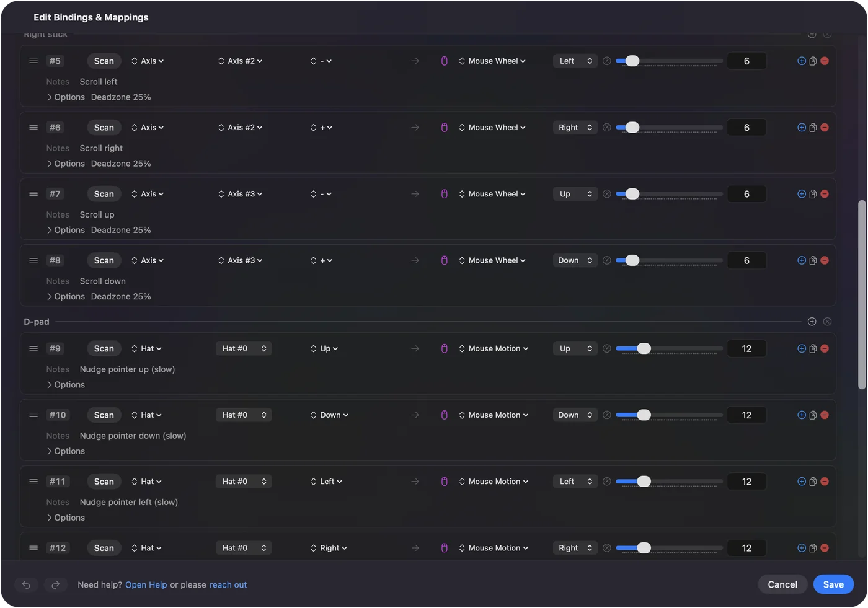The height and width of the screenshot is (608, 868).
Task: Open the Axis #2 dropdown in row #6
Action: coord(240,128)
